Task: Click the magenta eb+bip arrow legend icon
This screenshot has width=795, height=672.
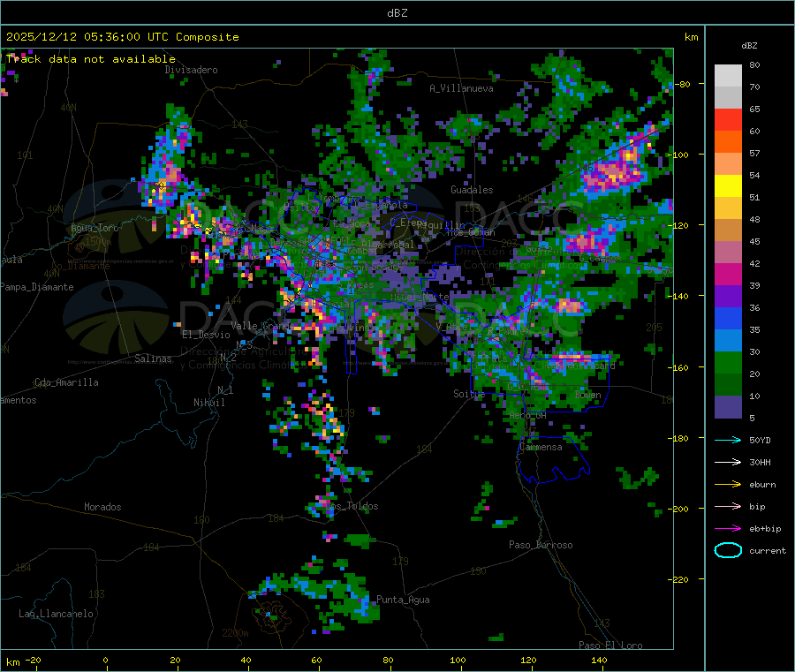Action: pyautogui.click(x=728, y=529)
